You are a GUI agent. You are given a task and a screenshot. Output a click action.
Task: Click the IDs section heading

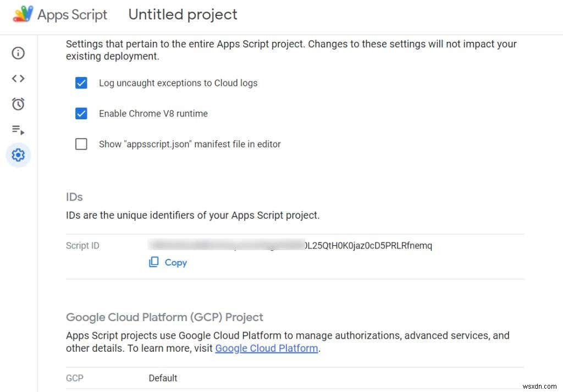click(x=74, y=197)
